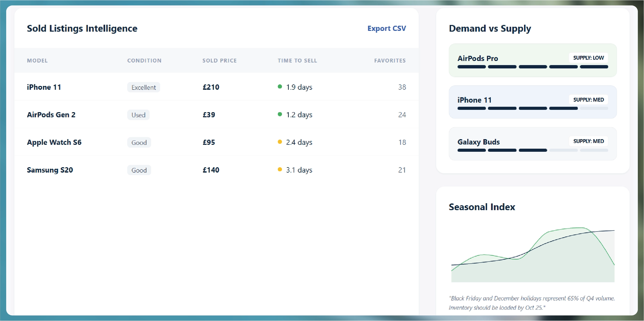Click the Good badge on Apple Watch S6 row

pyautogui.click(x=139, y=142)
